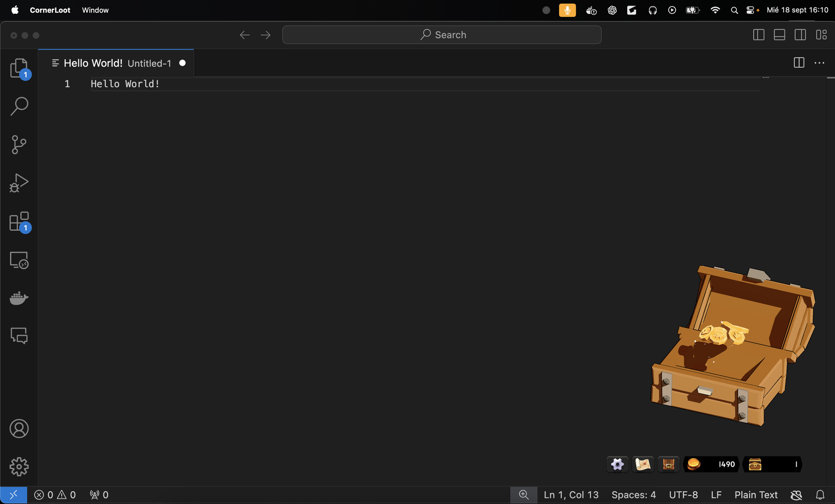Image resolution: width=835 pixels, height=504 pixels.
Task: Open the Docker extension panel
Action: (19, 298)
